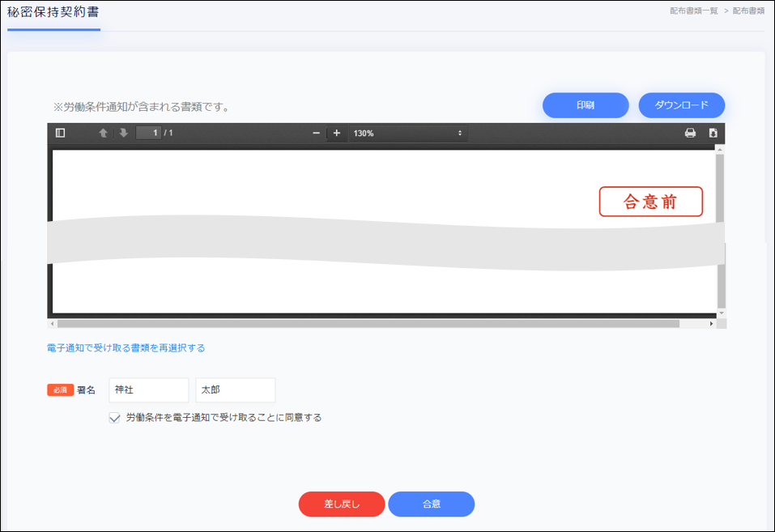Click the page number field showing 1
This screenshot has height=532, width=775.
click(x=148, y=133)
